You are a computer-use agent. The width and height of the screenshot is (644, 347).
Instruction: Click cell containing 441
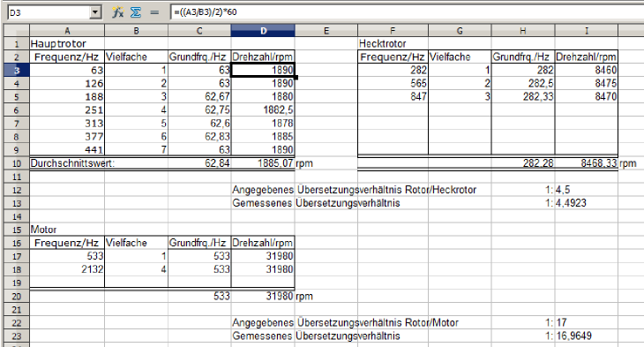point(67,149)
